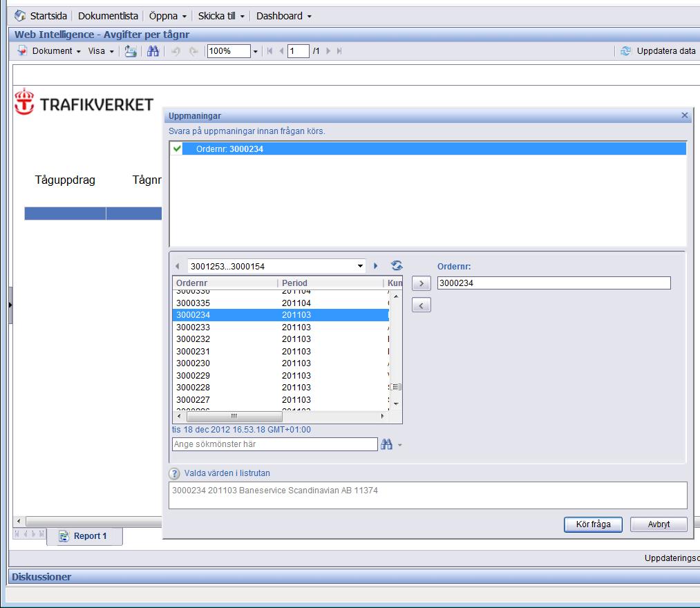Select order 3000230 in the list

281,363
